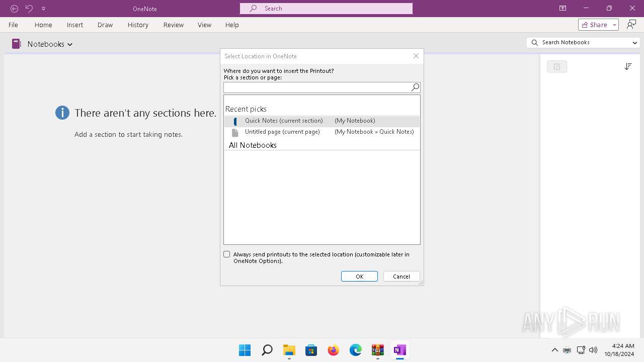Screen dimensions: 644x362
Task: Focus the OneNote Search box
Action: click(x=326, y=9)
